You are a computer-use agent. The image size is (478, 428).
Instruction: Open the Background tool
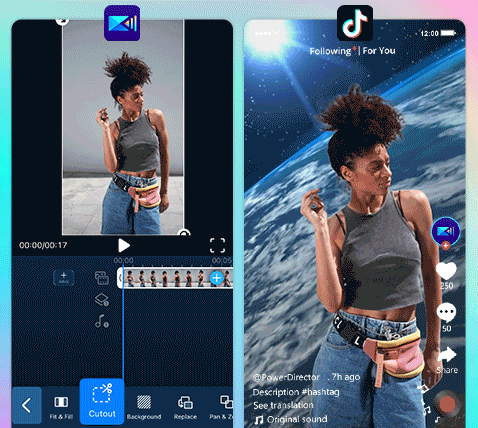pyautogui.click(x=144, y=407)
